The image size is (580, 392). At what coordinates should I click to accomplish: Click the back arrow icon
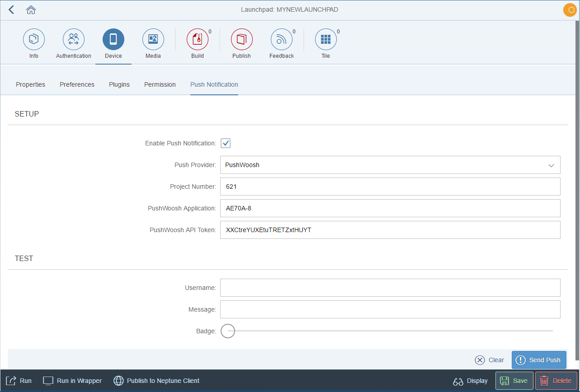point(11,10)
